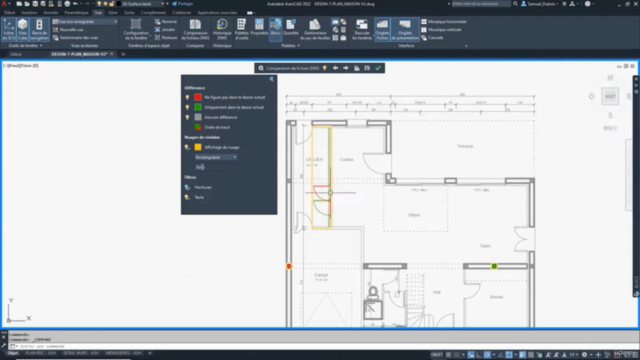Open the Insertion ribbon tab
The image size is (640, 360).
pyautogui.click(x=29, y=13)
